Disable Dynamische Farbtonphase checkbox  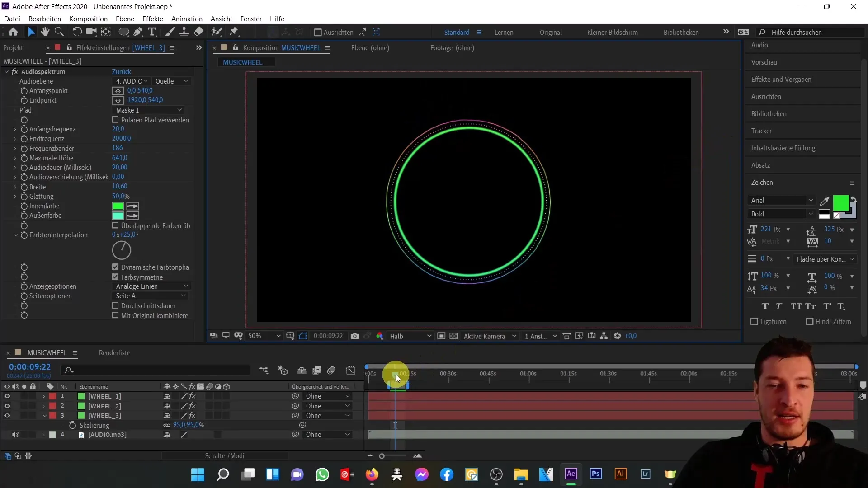[x=115, y=267]
